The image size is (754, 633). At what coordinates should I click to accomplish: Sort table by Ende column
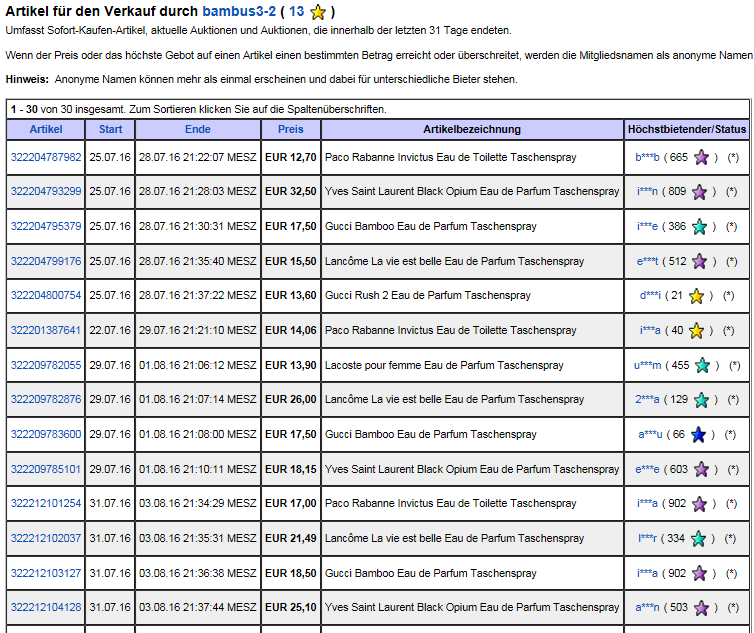pos(198,129)
